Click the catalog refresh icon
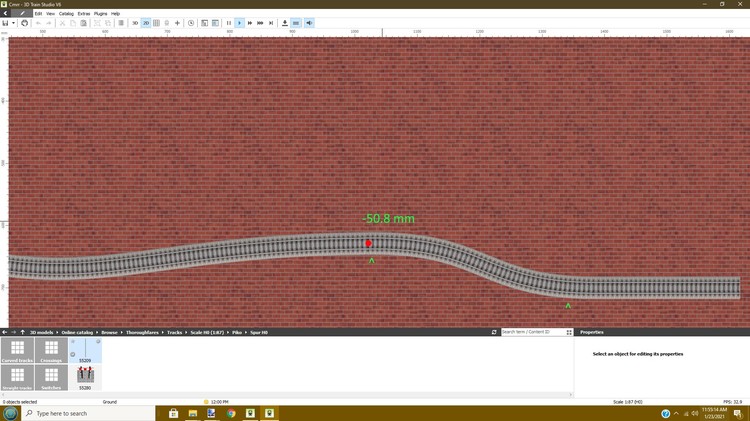750x421 pixels. click(x=494, y=332)
